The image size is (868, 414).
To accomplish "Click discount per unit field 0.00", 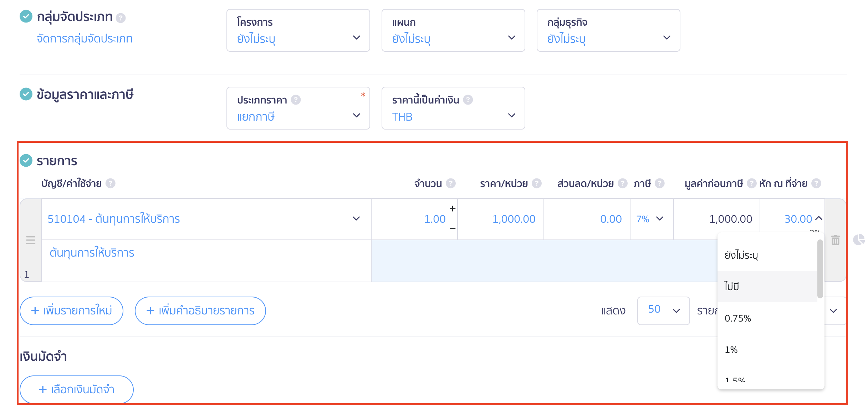I will click(x=587, y=219).
